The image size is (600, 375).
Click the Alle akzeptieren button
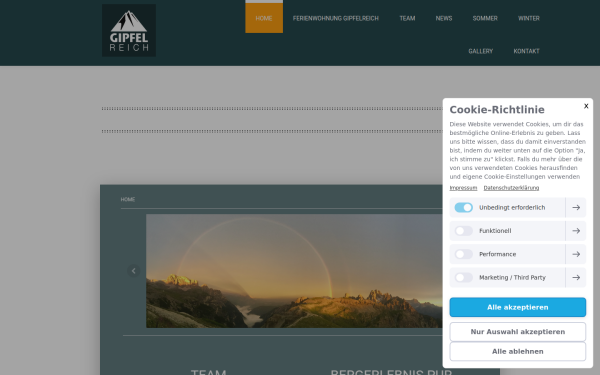coord(517,307)
